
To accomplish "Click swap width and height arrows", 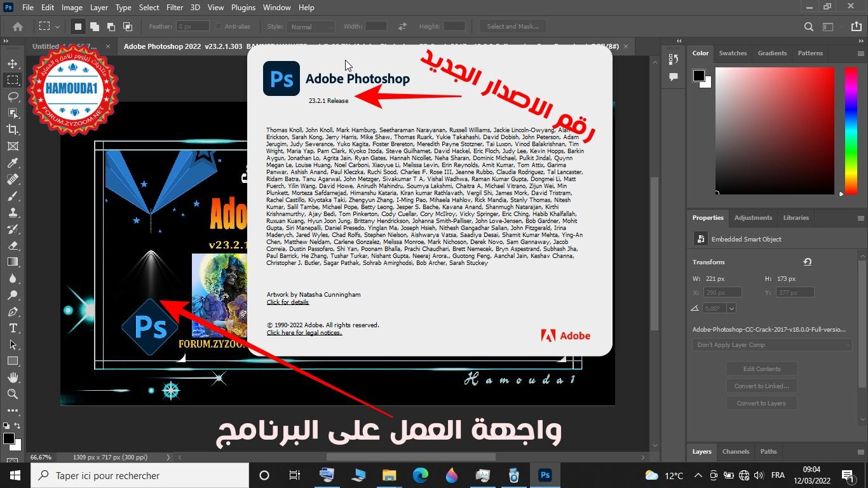I will pyautogui.click(x=402, y=27).
